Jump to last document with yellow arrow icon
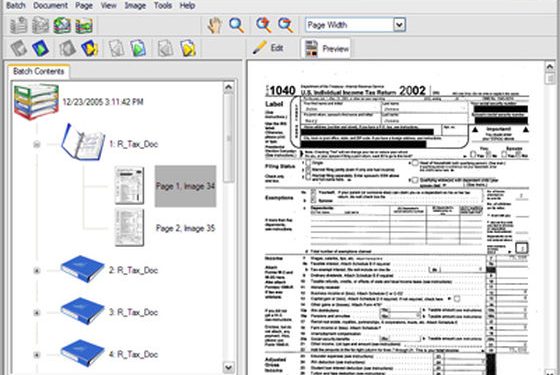Screen dimensions: 560x375 click(x=89, y=48)
